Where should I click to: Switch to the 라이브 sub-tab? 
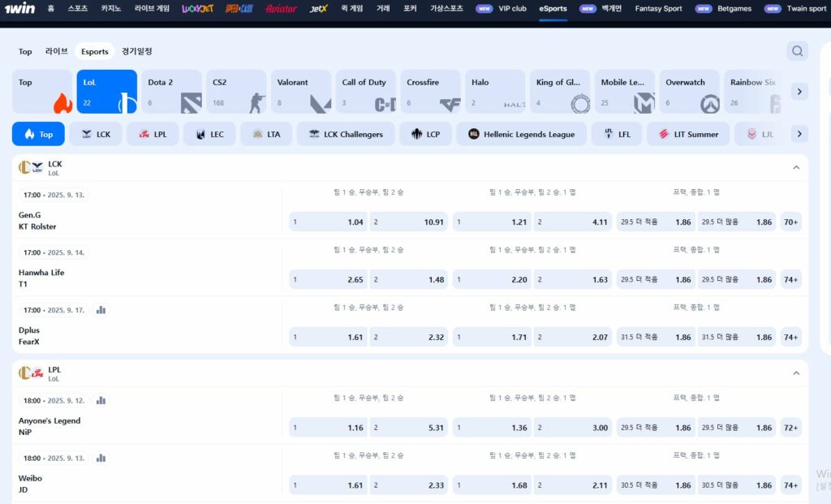(56, 51)
